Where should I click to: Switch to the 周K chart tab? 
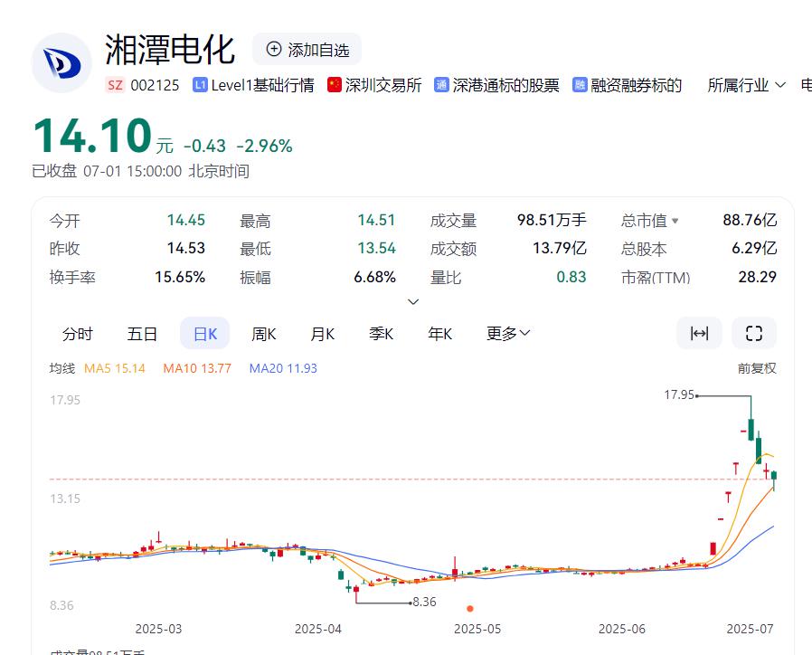[264, 334]
